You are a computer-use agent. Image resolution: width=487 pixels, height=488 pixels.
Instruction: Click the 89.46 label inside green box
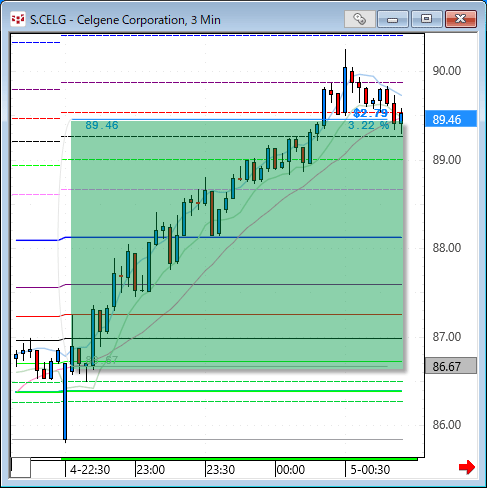(x=102, y=125)
